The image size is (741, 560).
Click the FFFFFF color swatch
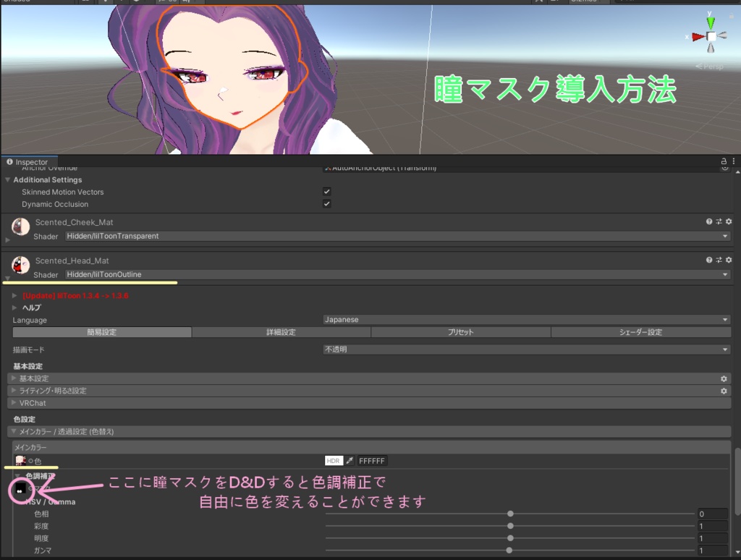pyautogui.click(x=371, y=460)
